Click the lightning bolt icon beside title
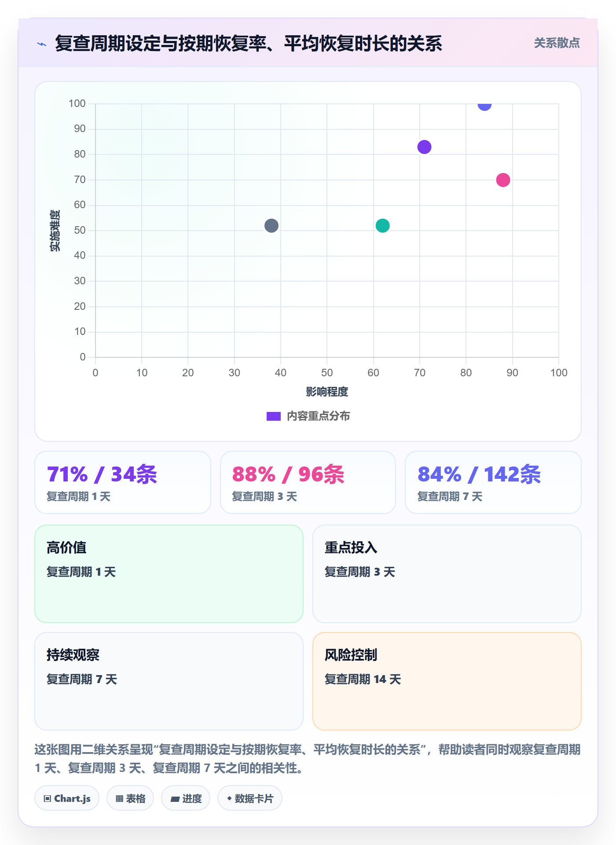The image size is (616, 845). (x=42, y=44)
